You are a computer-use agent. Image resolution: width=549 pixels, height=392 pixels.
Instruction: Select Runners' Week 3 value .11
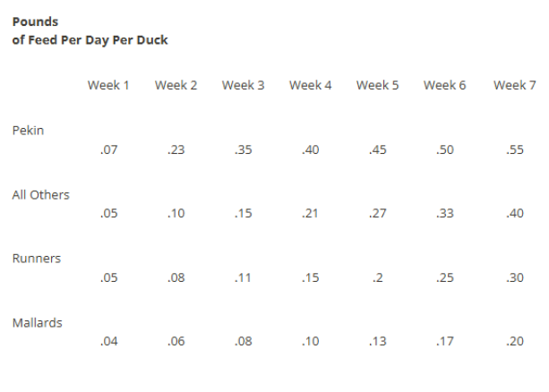(x=243, y=278)
